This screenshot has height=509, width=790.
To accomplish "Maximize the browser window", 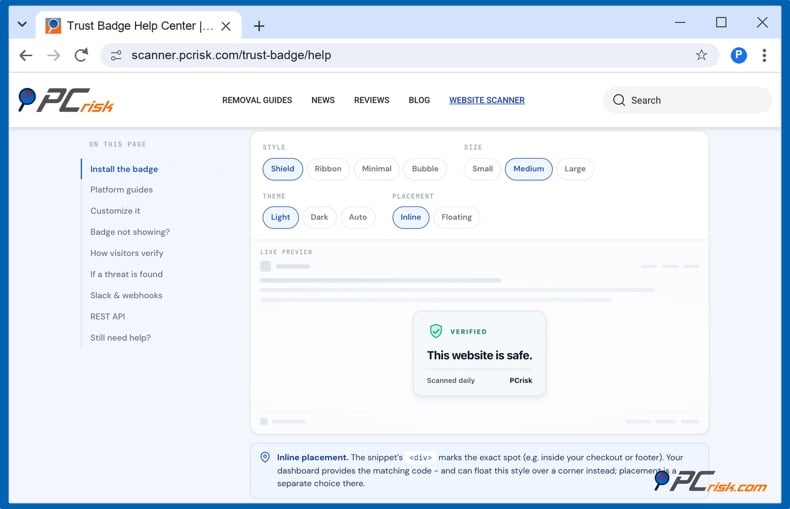I will 721,23.
